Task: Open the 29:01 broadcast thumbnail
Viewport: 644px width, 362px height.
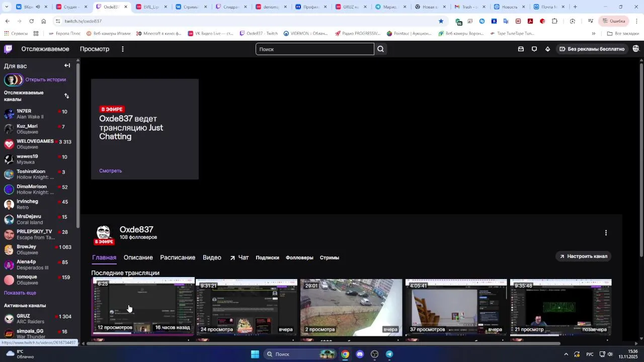Action: pyautogui.click(x=352, y=307)
